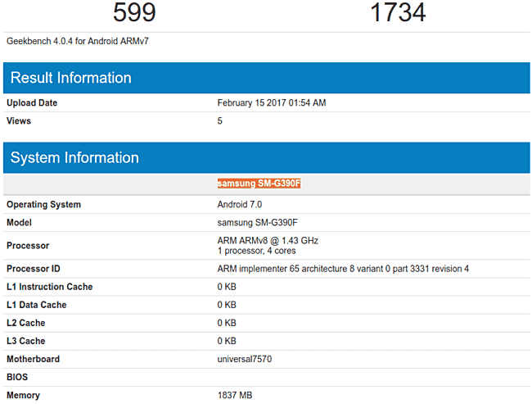532x404 pixels.
Task: Click the System Information header
Action: tap(74, 157)
